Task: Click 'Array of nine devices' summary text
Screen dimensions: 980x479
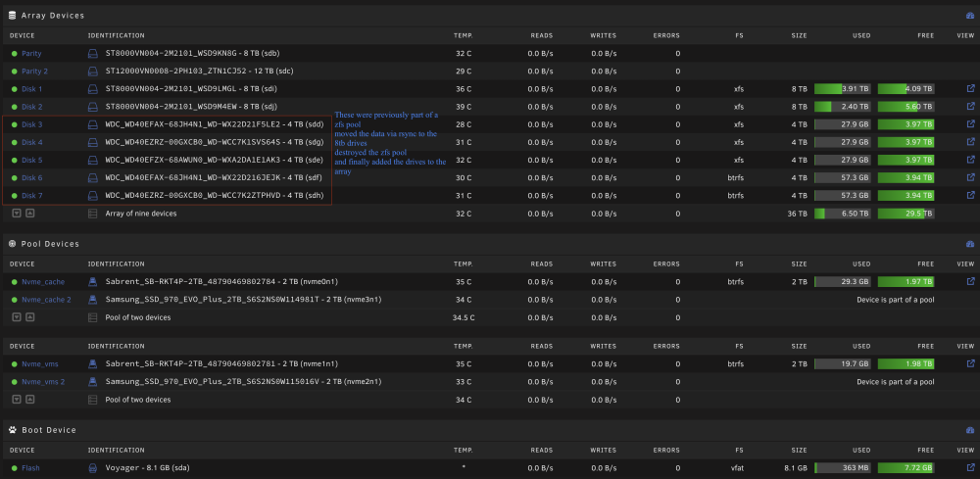Action: [141, 214]
